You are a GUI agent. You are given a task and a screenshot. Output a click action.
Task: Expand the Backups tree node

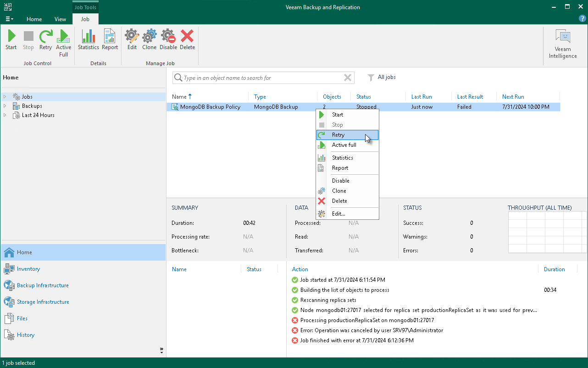click(5, 106)
